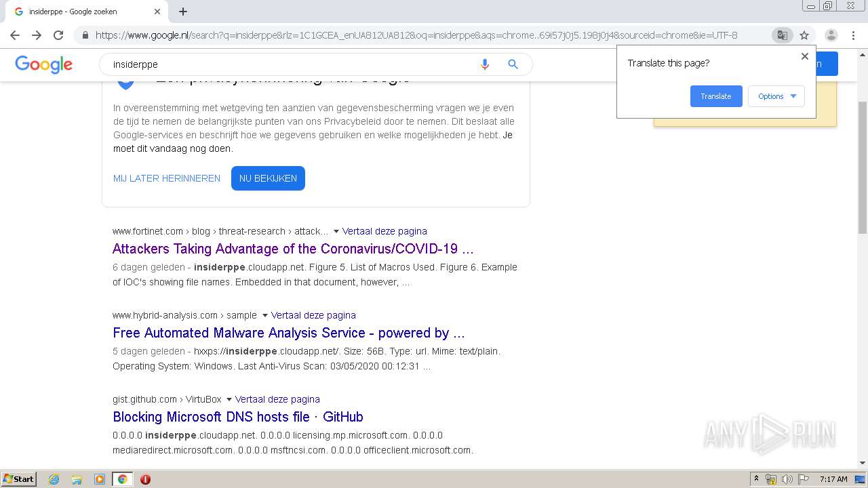
Task: Open the fortinet result dropdown arrow
Action: tap(336, 231)
